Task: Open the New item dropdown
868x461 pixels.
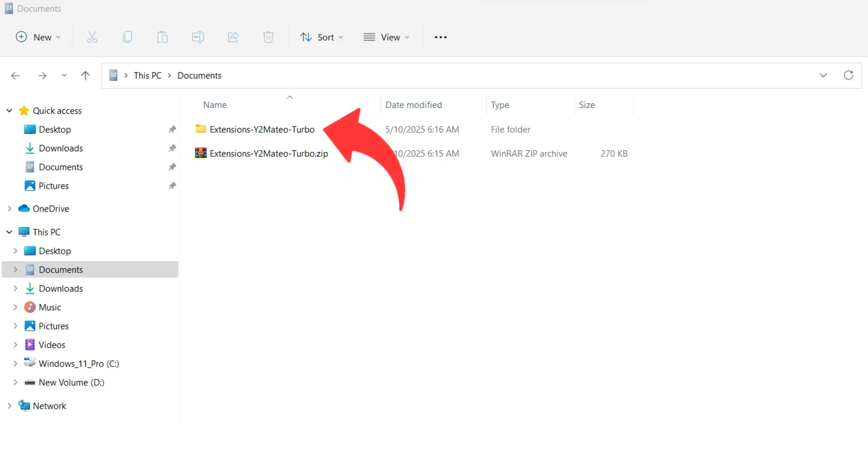Action: [38, 37]
